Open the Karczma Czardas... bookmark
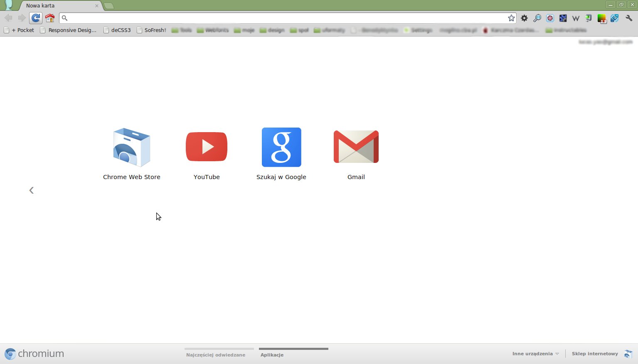This screenshot has width=638, height=364. (511, 30)
